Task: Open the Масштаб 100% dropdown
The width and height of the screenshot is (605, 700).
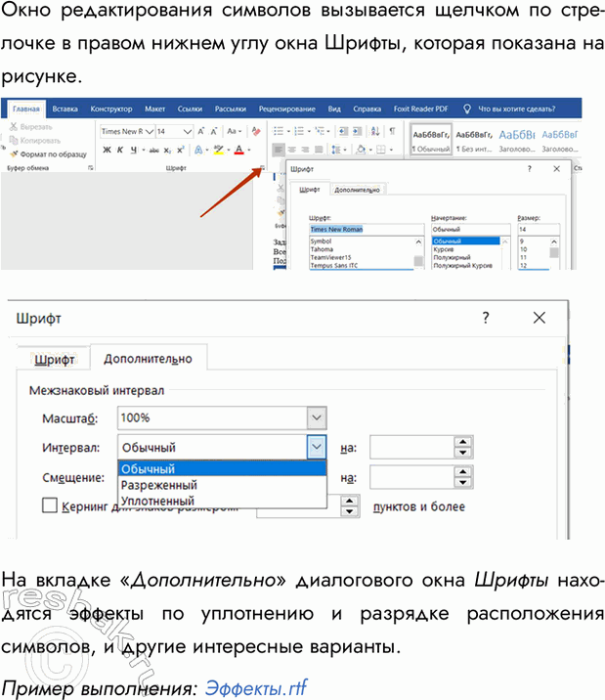Action: pos(317,417)
